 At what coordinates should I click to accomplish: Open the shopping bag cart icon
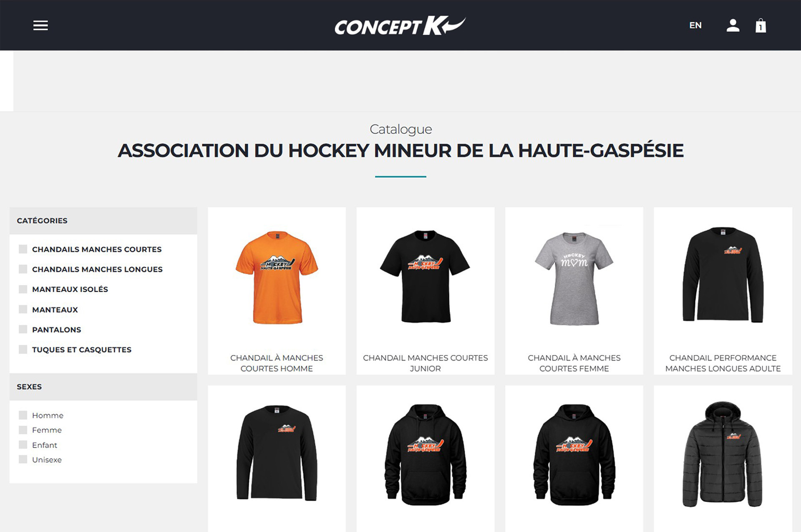click(761, 25)
